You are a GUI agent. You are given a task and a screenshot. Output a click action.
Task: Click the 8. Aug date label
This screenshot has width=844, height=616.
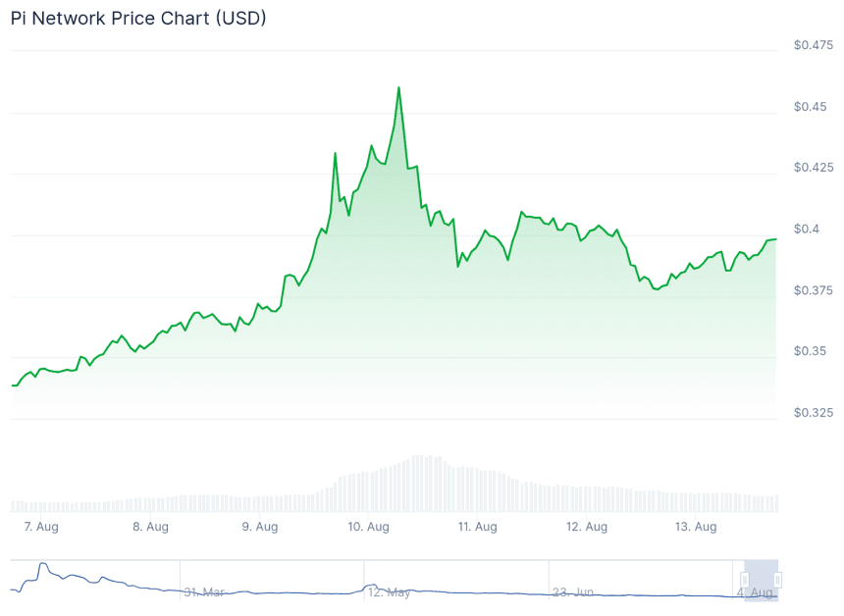click(150, 527)
